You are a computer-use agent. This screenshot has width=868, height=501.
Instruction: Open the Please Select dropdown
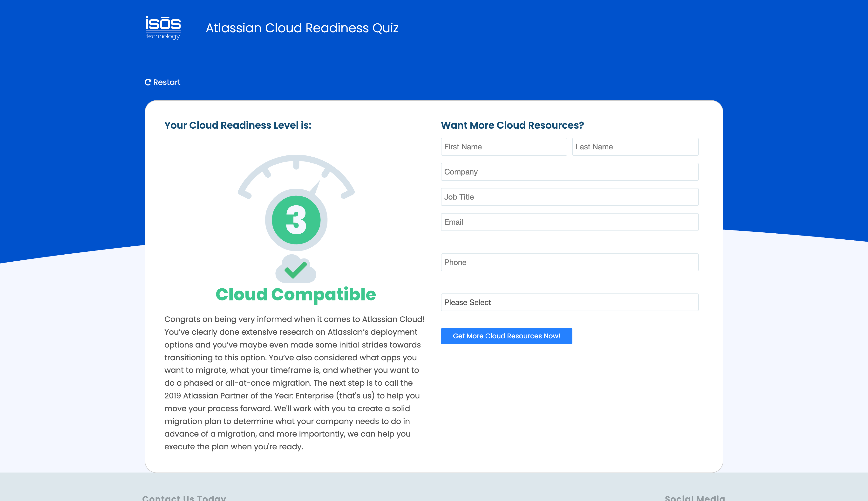tap(570, 302)
